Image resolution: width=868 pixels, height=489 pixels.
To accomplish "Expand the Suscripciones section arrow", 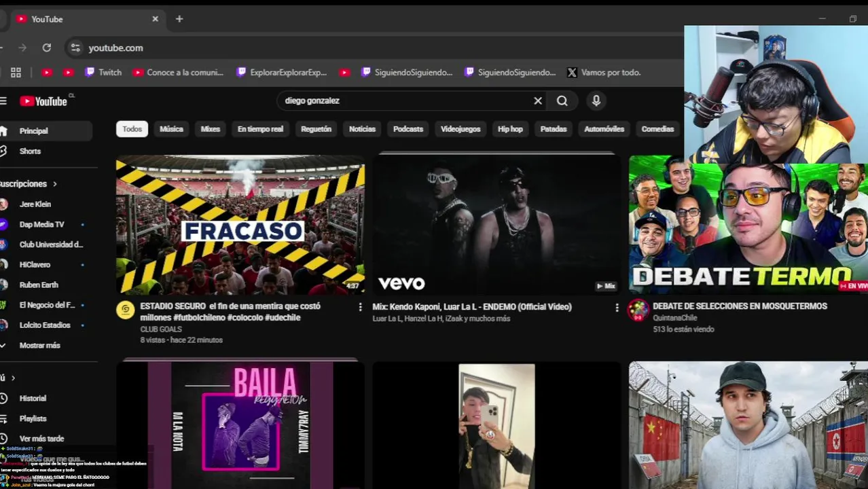I will coord(54,184).
